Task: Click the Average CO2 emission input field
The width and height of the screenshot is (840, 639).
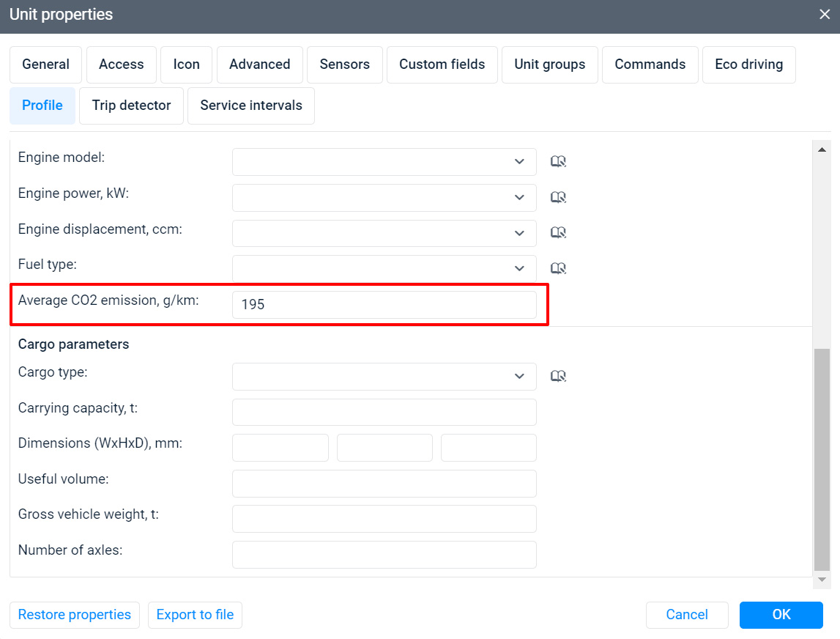Action: (x=384, y=305)
